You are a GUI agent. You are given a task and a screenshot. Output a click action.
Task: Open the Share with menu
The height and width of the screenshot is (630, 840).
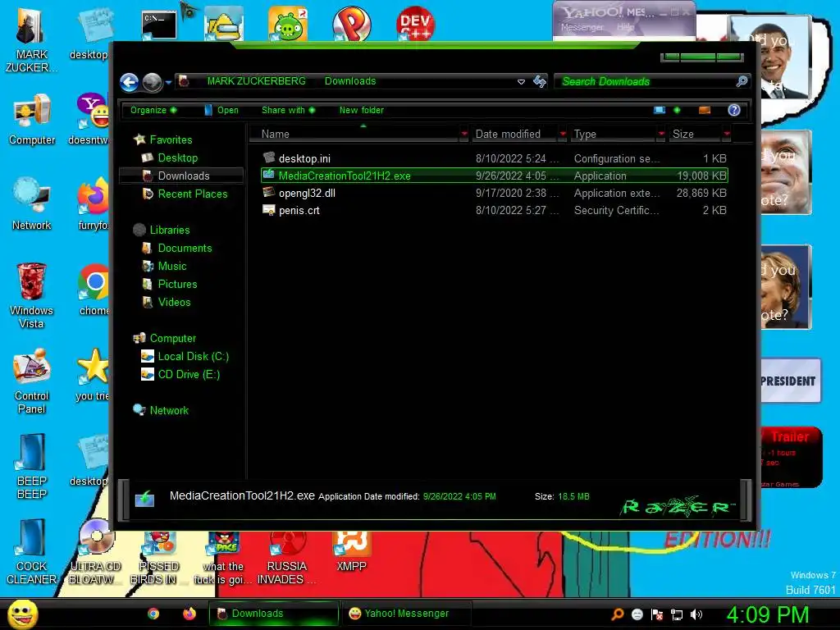coord(288,110)
